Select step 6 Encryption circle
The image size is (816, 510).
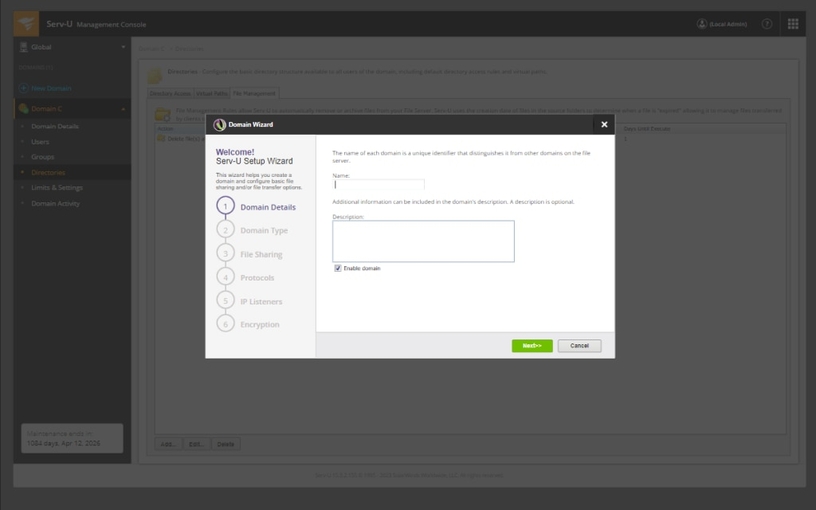[x=225, y=324]
